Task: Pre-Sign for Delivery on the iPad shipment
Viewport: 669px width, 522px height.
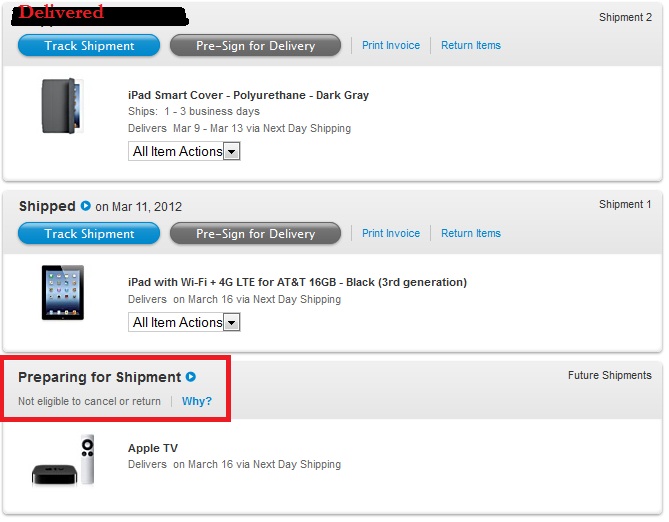Action: tap(256, 233)
